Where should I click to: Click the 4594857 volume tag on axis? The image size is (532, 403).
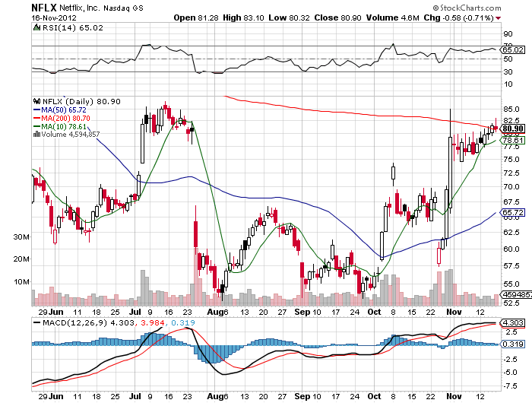(516, 294)
